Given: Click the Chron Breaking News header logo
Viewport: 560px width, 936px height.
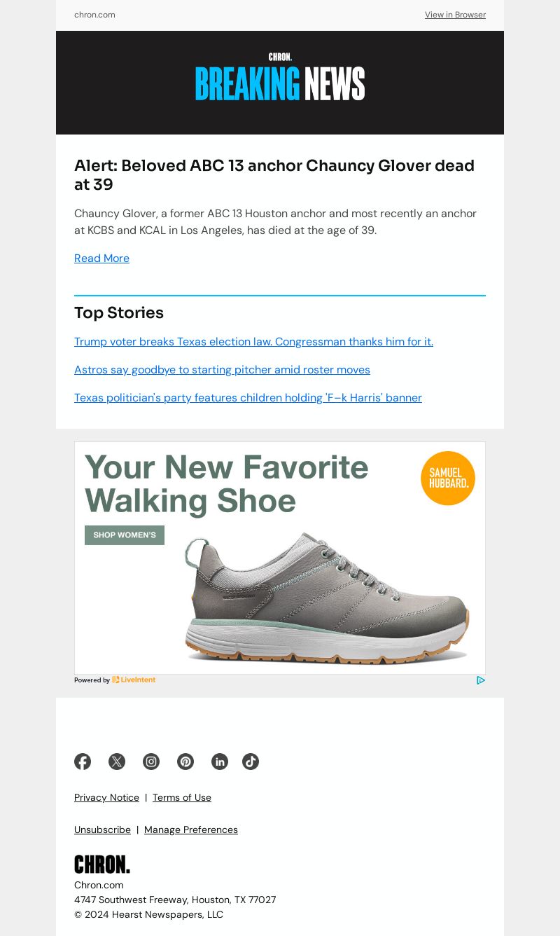Looking at the screenshot, I should [280, 76].
